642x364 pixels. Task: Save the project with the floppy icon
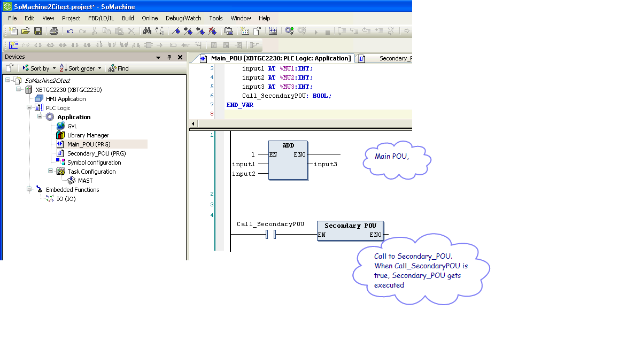click(x=38, y=31)
